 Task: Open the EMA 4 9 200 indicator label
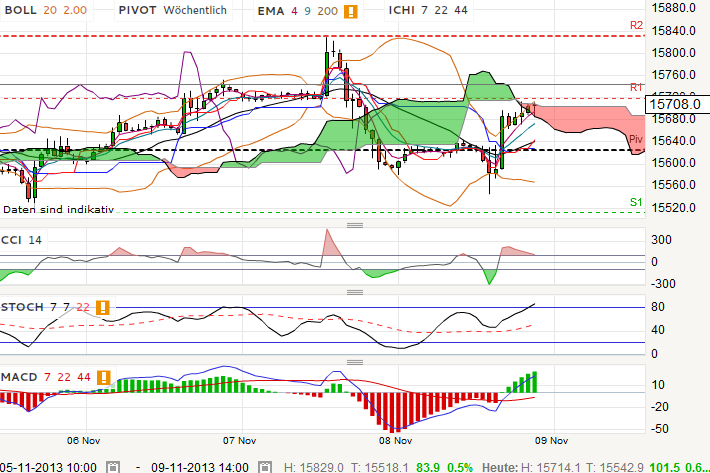[x=297, y=11]
